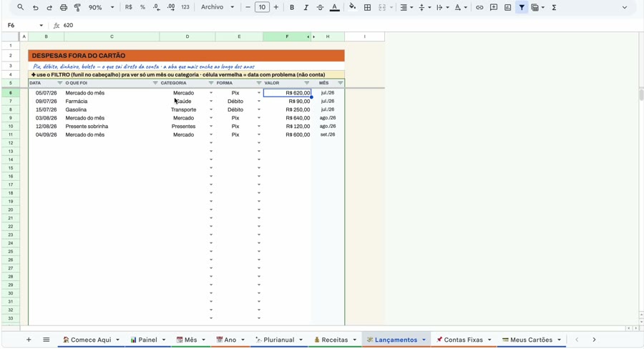644x349 pixels.
Task: Format as currency using R$ button
Action: coord(129,7)
